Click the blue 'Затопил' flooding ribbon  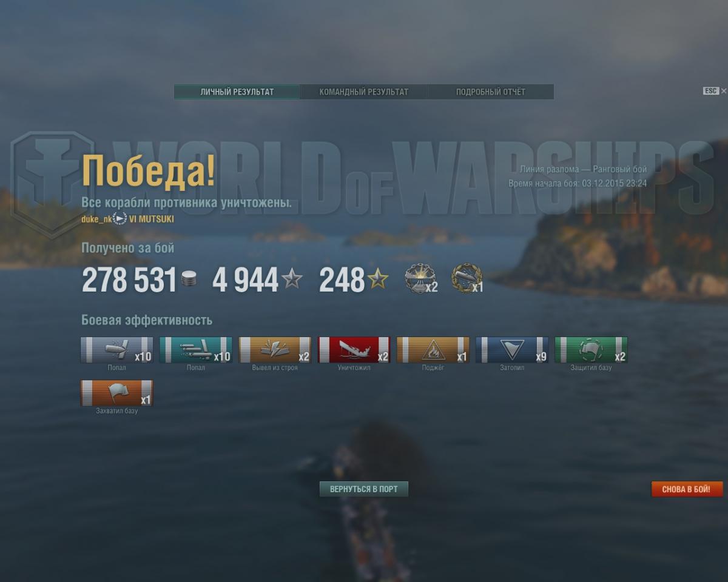coord(512,350)
